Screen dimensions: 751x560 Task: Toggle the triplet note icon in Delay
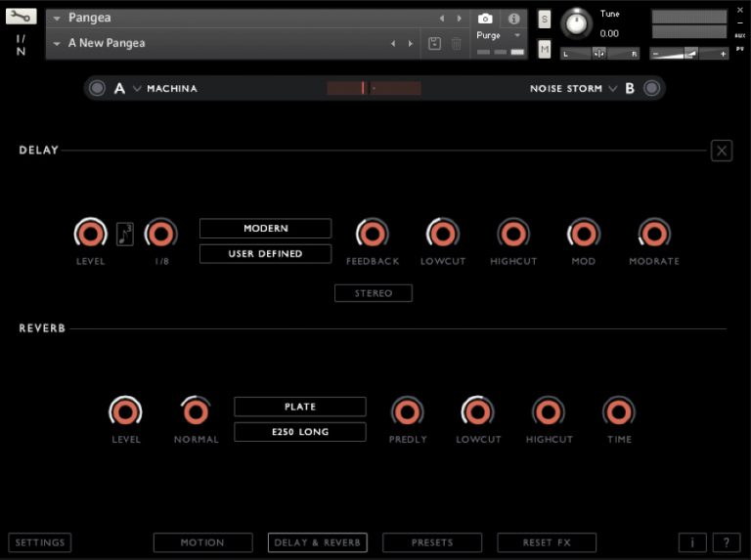click(x=125, y=234)
